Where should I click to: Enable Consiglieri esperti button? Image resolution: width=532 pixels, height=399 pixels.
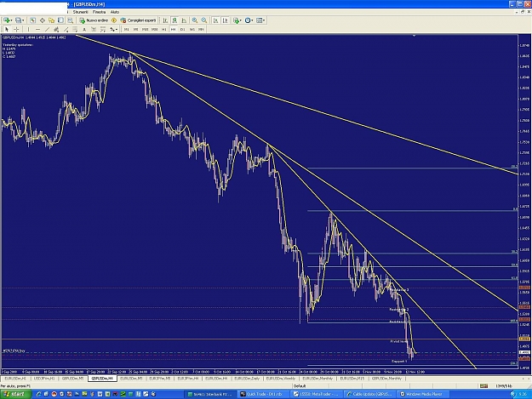coord(138,20)
